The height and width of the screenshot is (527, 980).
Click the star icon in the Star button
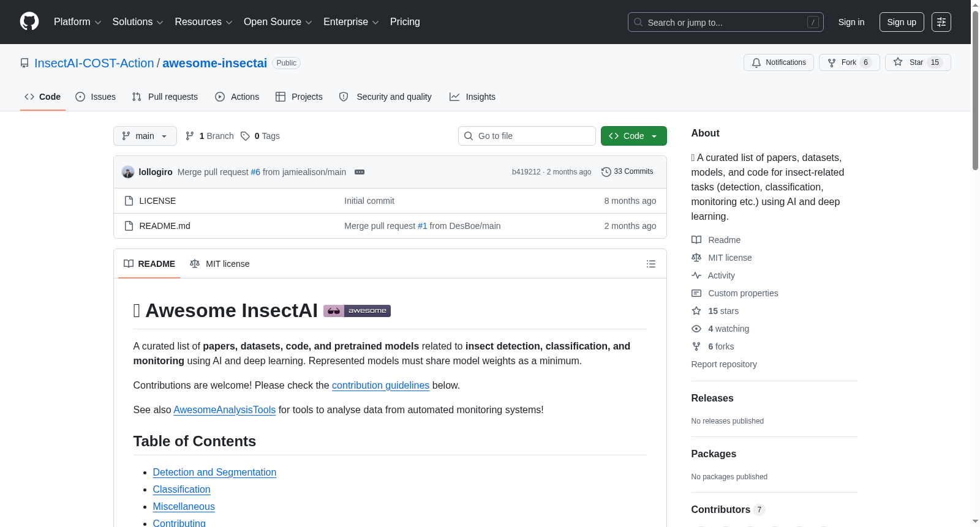pyautogui.click(x=898, y=62)
